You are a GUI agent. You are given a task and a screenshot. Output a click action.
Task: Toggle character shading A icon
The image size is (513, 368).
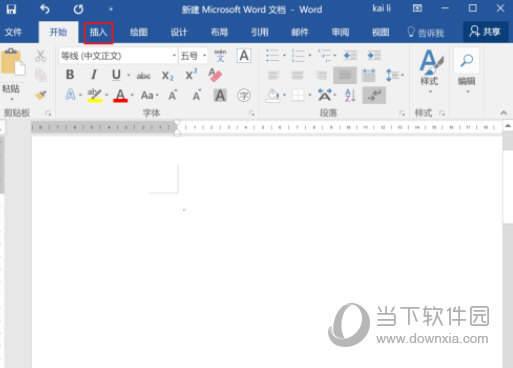(x=220, y=96)
